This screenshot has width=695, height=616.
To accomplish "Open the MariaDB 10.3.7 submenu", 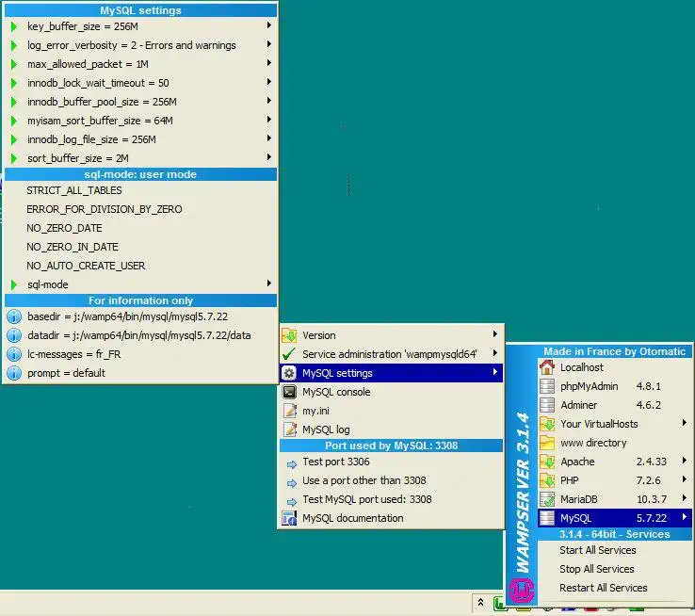I will (x=614, y=499).
